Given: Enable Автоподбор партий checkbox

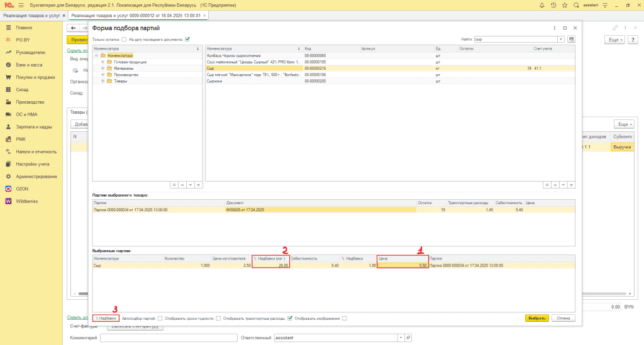Looking at the screenshot, I should 160,319.
